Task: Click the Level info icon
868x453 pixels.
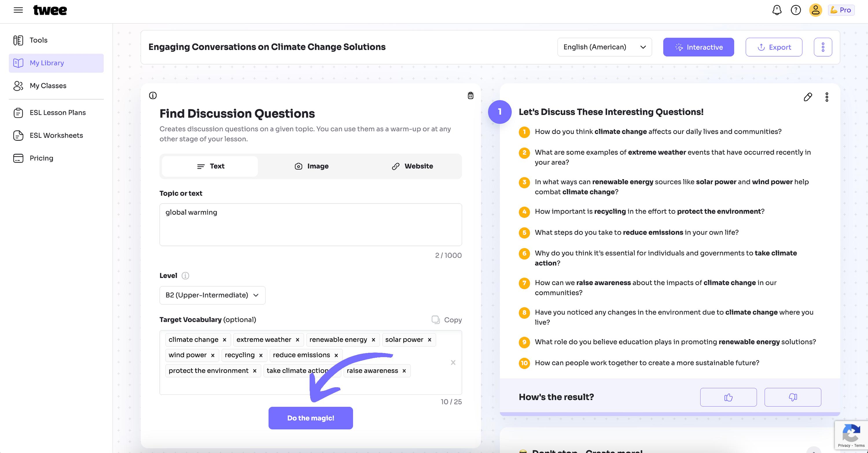Action: (x=185, y=276)
